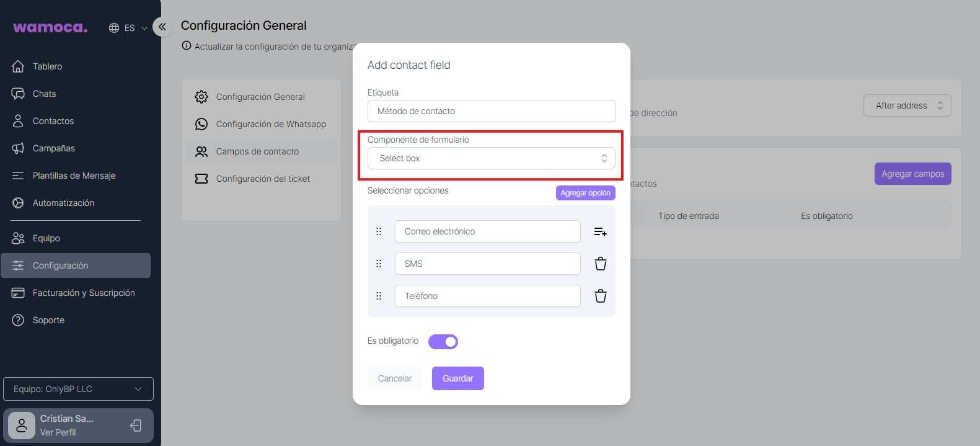This screenshot has width=980, height=446.
Task: Open the Componente de formulario select box
Action: [x=491, y=158]
